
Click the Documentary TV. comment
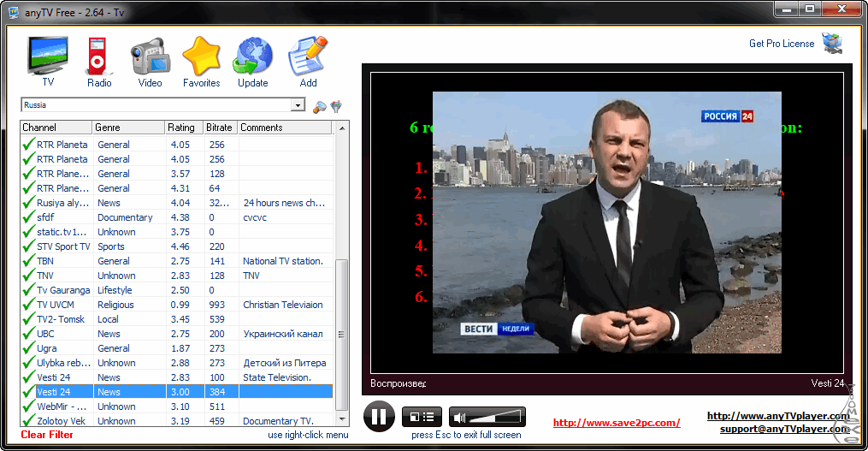tap(279, 421)
